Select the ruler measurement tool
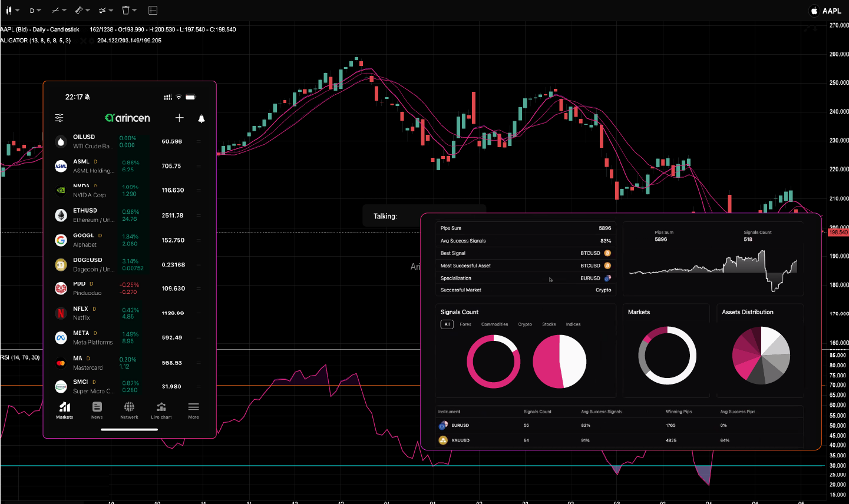This screenshot has height=504, width=849. pyautogui.click(x=80, y=11)
